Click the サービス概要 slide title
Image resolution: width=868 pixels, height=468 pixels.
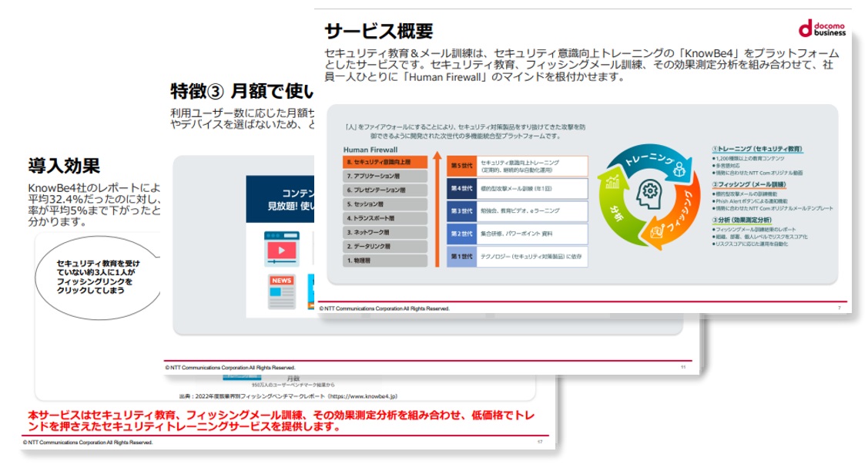[x=379, y=31]
